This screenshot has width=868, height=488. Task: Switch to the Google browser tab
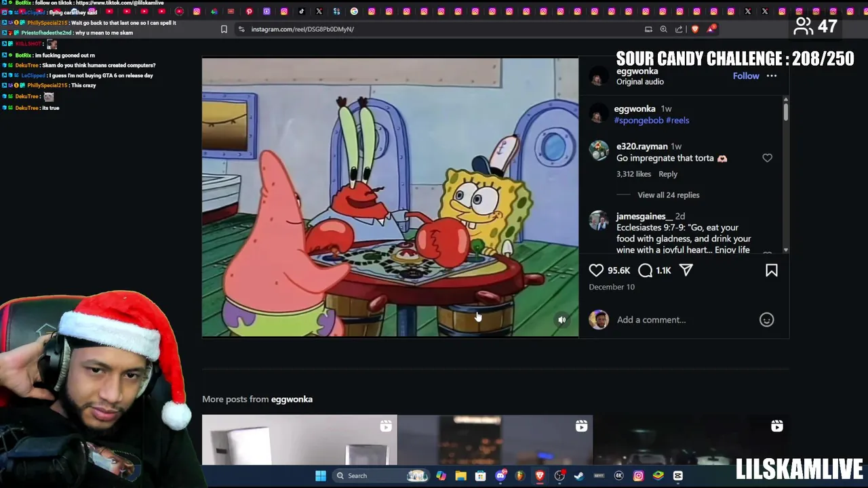click(x=354, y=12)
